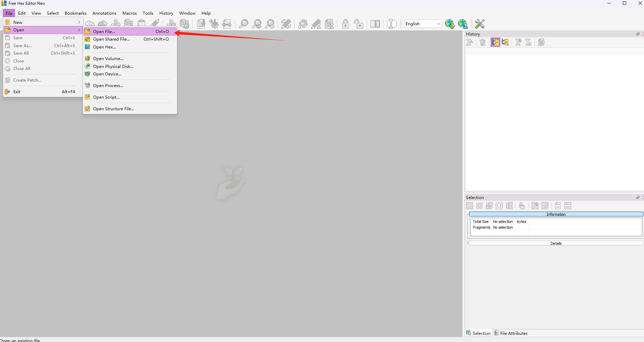The height and width of the screenshot is (342, 644).
Task: Select Open Script... menu entry
Action: click(130, 97)
